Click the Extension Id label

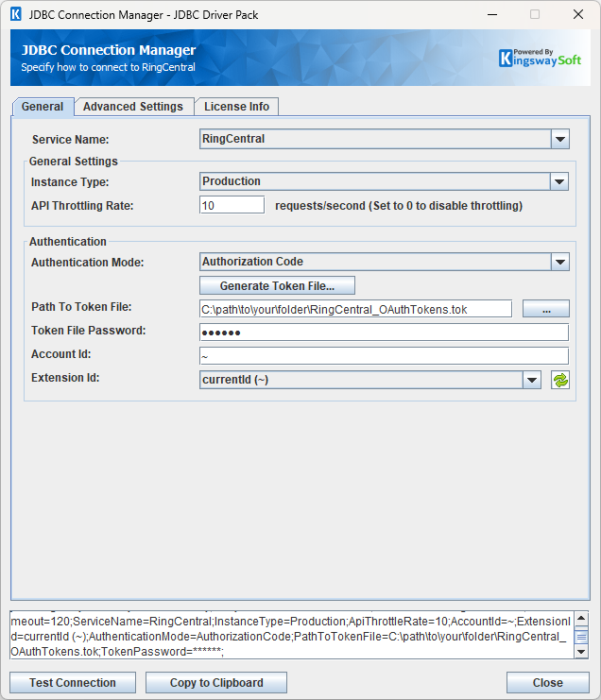[65, 378]
